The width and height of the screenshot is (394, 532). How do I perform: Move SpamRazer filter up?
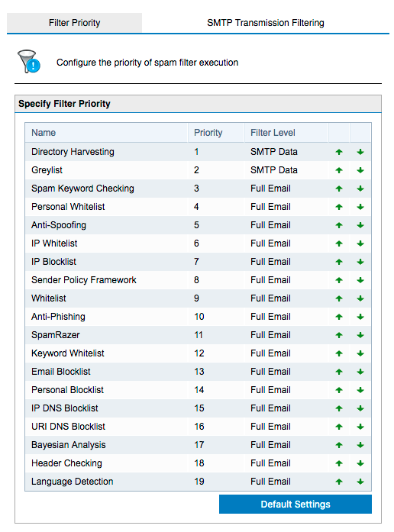[339, 335]
